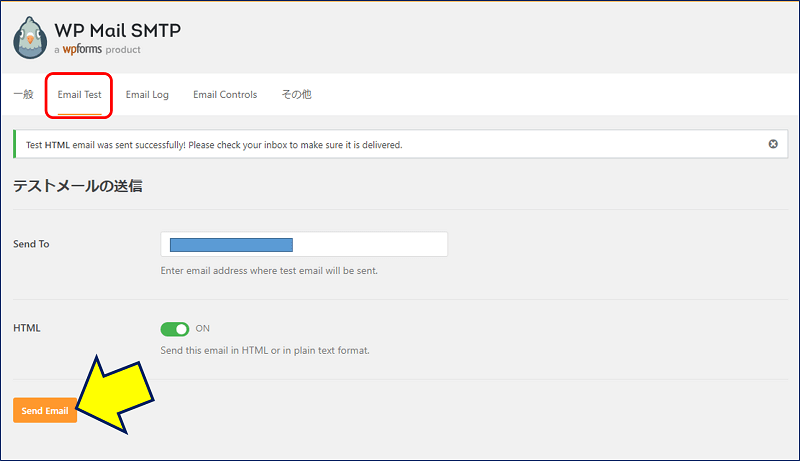This screenshot has width=800, height=461.
Task: Switch to the Email Test tab
Action: [x=79, y=94]
